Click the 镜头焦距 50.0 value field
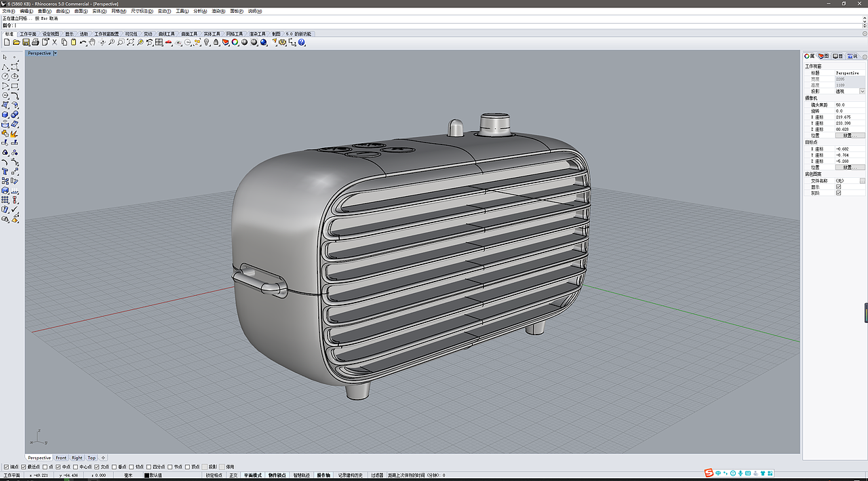Viewport: 868px width, 481px height. [850, 105]
